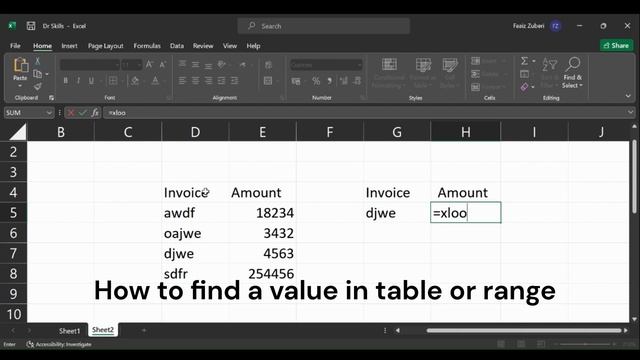
Task: Toggle Middle Align in Alignment group
Action: pos(196,64)
